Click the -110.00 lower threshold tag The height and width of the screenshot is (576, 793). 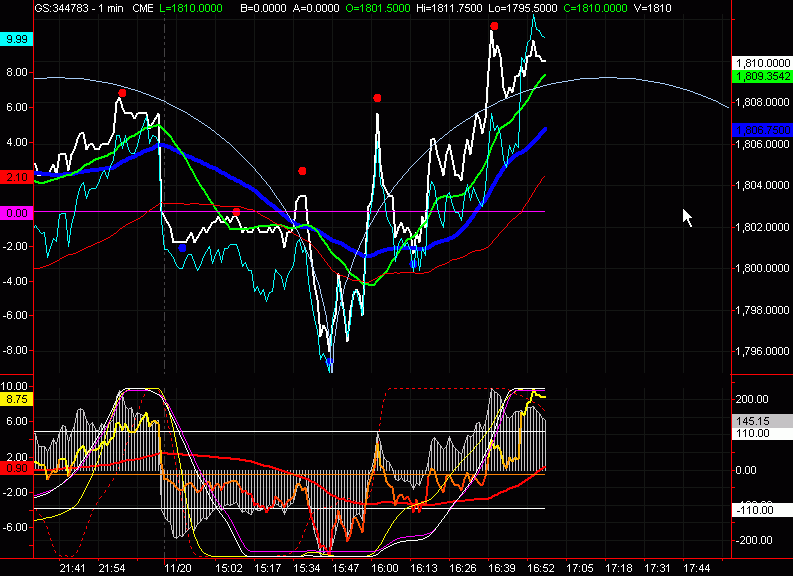click(762, 510)
